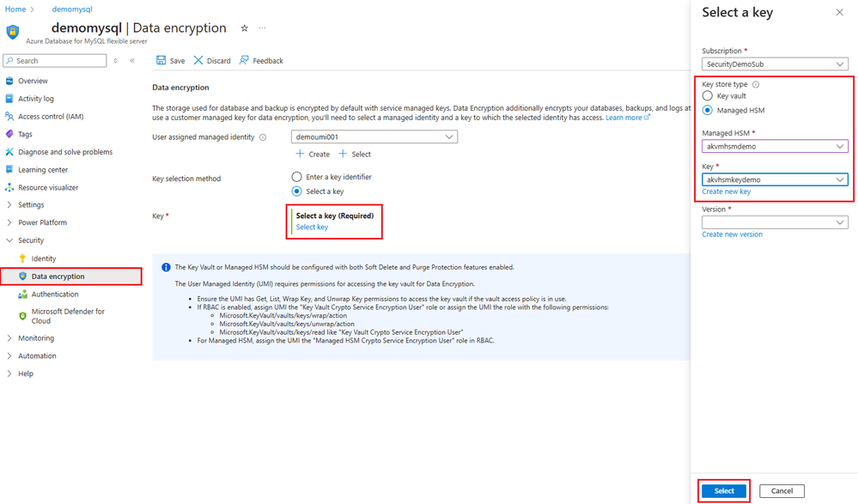Open the empty Version dropdown
858x504 pixels.
click(x=775, y=222)
